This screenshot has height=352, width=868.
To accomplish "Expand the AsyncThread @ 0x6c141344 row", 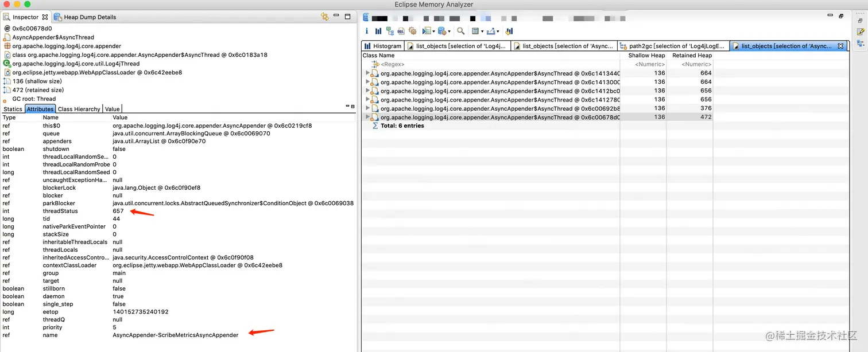I will (x=367, y=73).
